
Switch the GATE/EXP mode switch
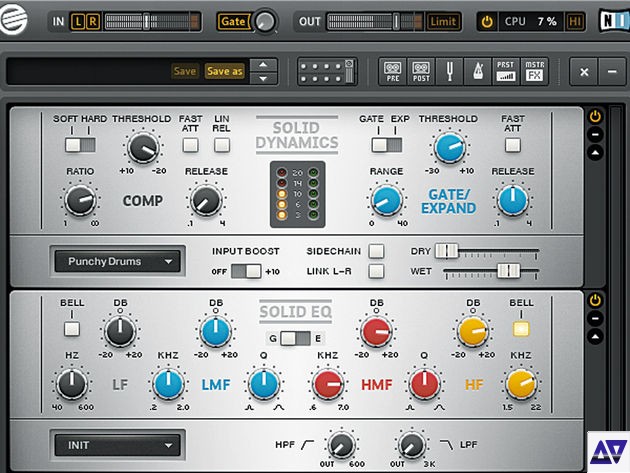point(387,145)
